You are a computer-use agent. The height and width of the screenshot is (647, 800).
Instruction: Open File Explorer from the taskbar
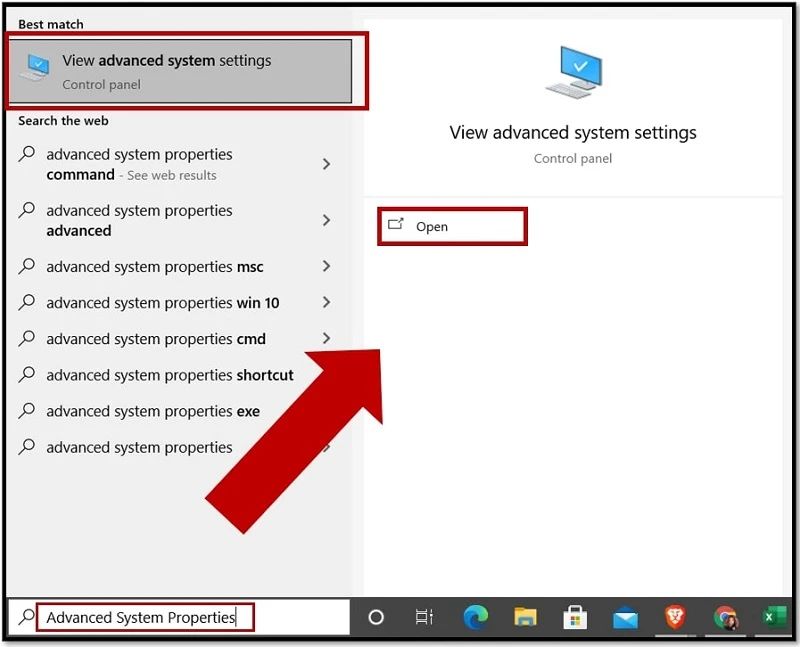(525, 617)
